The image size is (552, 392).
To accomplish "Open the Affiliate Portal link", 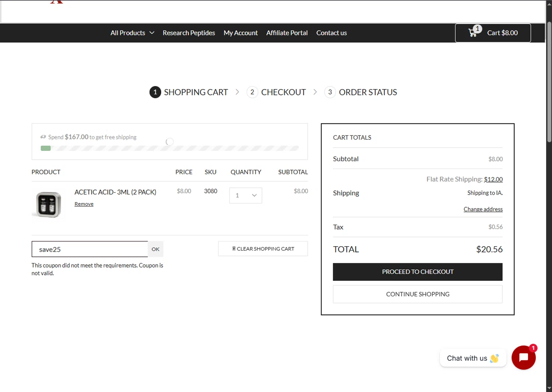I will click(x=287, y=33).
